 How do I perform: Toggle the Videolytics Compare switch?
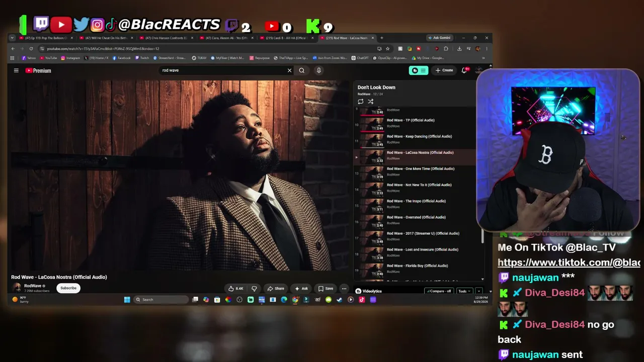pyautogui.click(x=439, y=291)
